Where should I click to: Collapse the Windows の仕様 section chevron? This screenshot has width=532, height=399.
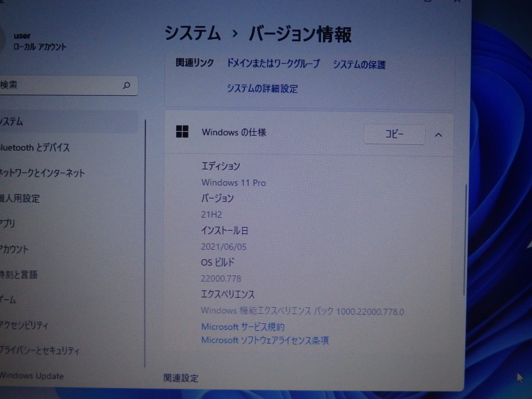click(x=438, y=135)
